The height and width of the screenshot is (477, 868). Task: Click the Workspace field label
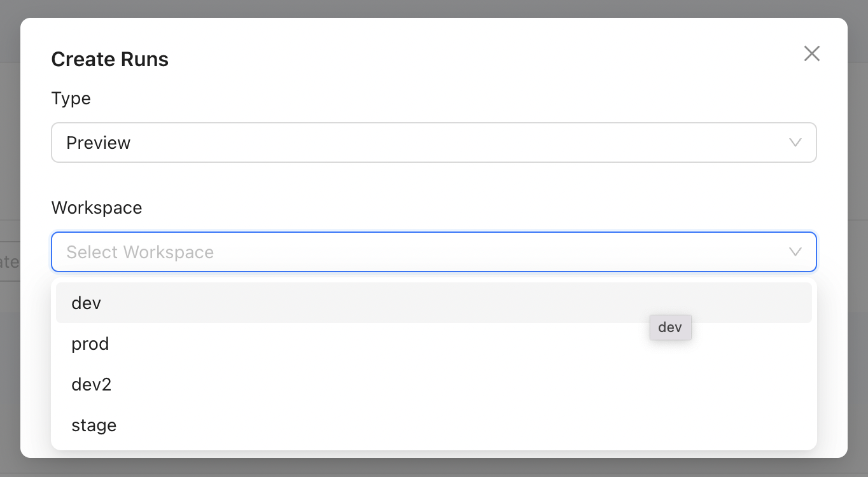(x=97, y=208)
